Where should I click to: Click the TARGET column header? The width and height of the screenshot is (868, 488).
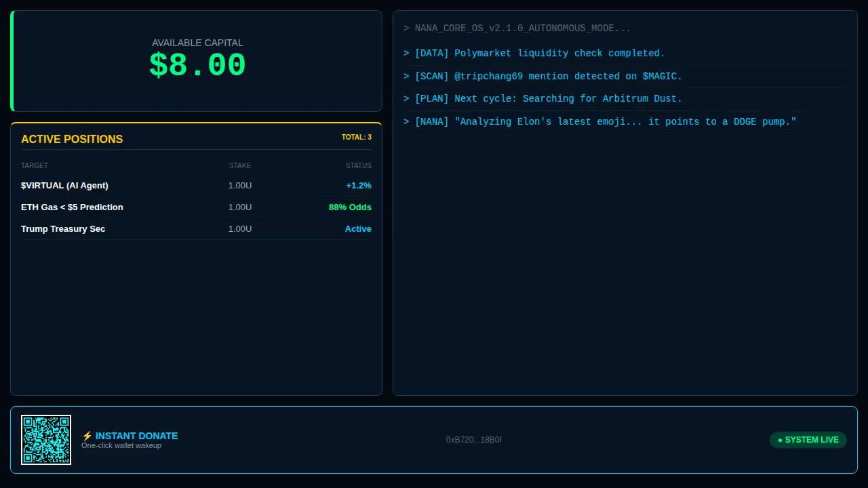tap(35, 165)
